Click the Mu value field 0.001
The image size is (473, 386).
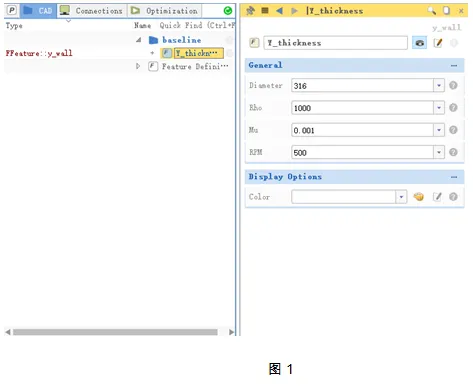pyautogui.click(x=362, y=130)
